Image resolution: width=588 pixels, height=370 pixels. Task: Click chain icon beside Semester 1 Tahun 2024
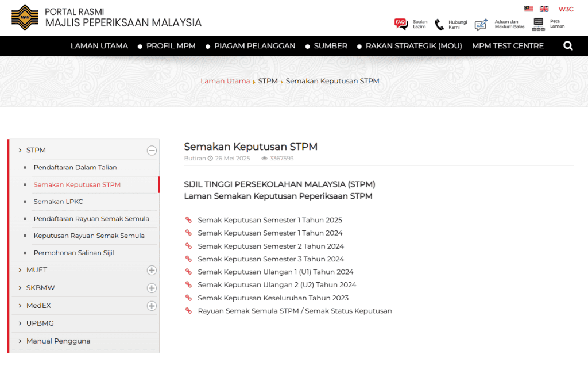click(188, 233)
